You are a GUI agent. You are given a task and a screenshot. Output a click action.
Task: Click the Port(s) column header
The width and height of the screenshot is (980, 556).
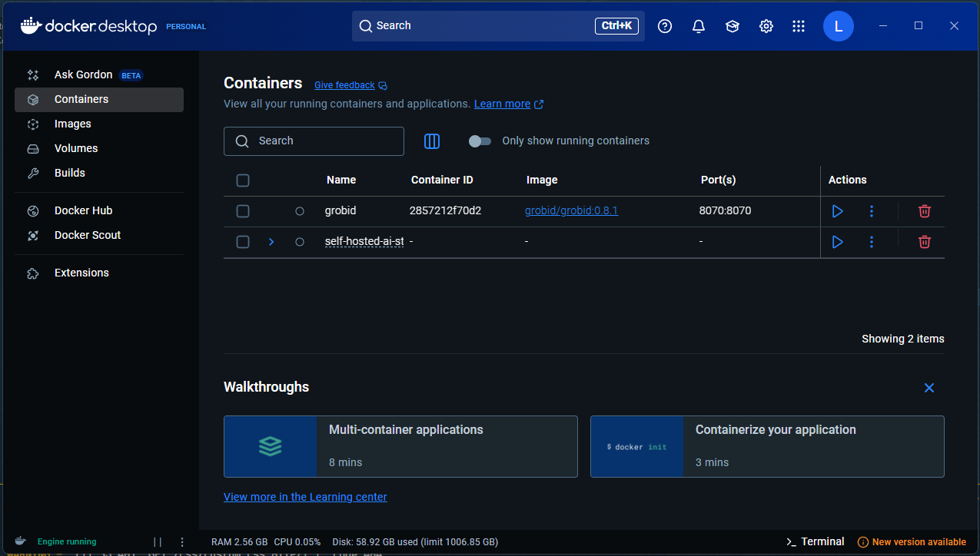(719, 180)
